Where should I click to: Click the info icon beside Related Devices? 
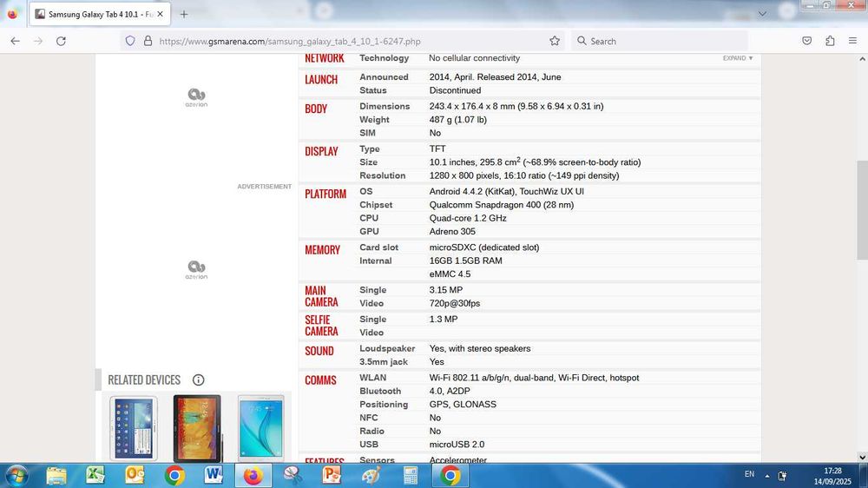pyautogui.click(x=198, y=380)
